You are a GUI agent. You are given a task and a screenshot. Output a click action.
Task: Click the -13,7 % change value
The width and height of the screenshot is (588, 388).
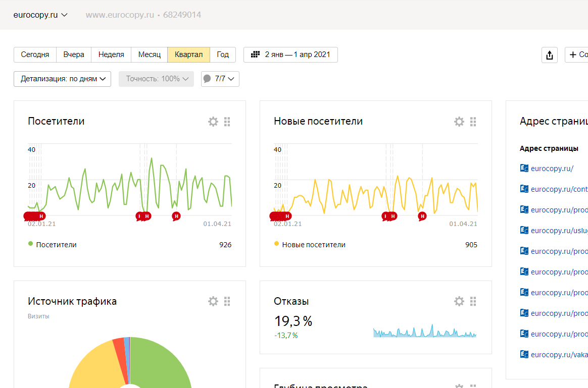pos(286,336)
